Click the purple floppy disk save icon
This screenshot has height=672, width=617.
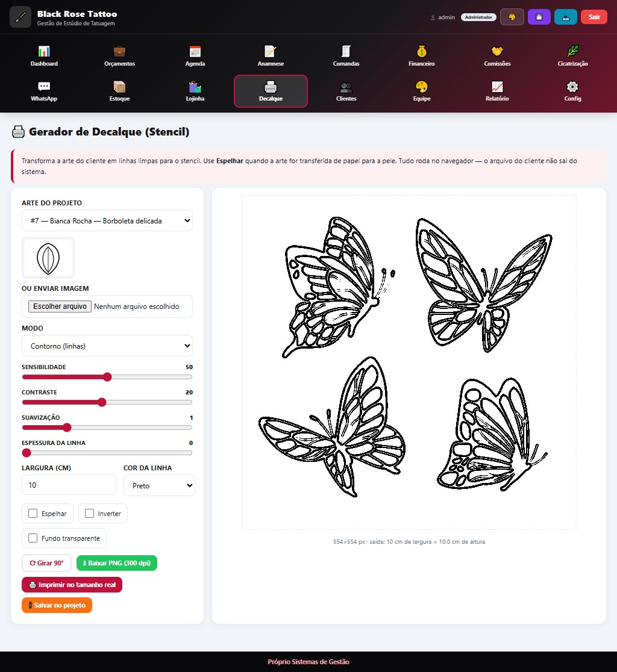pos(539,17)
